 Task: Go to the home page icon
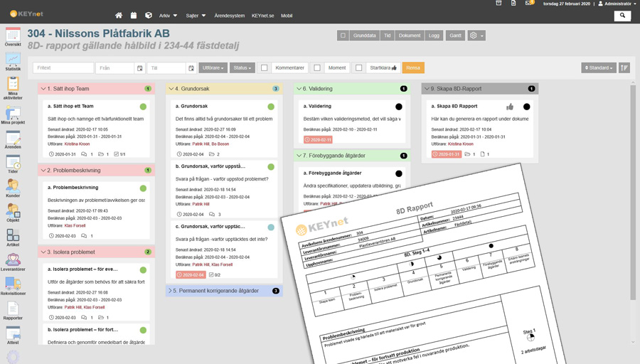point(118,16)
